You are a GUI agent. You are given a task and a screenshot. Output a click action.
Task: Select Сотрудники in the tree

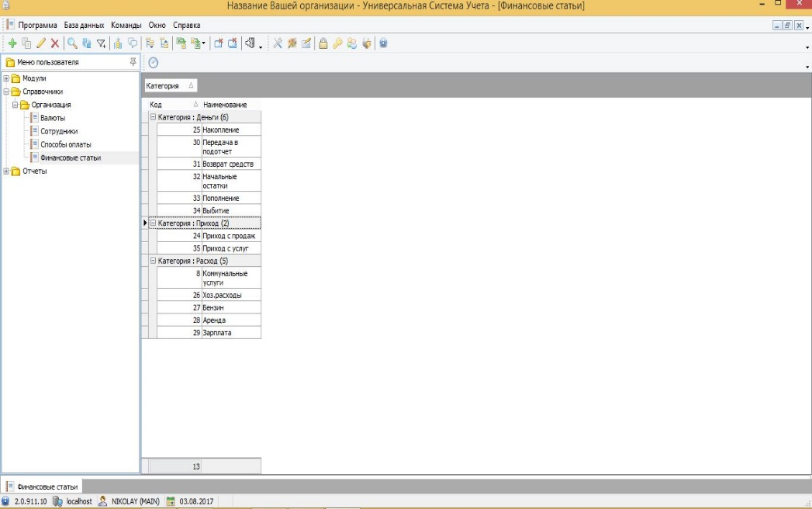click(x=59, y=132)
